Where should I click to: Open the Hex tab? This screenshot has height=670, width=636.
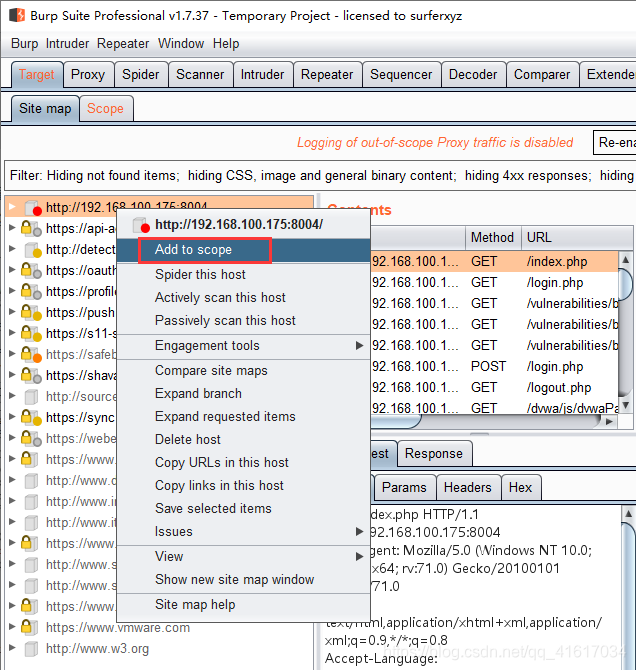click(x=521, y=488)
